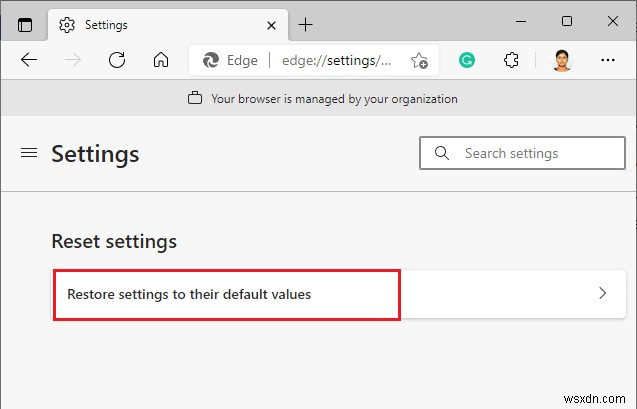This screenshot has height=409, width=637.
Task: Open the Extensions puzzle icon
Action: click(512, 60)
